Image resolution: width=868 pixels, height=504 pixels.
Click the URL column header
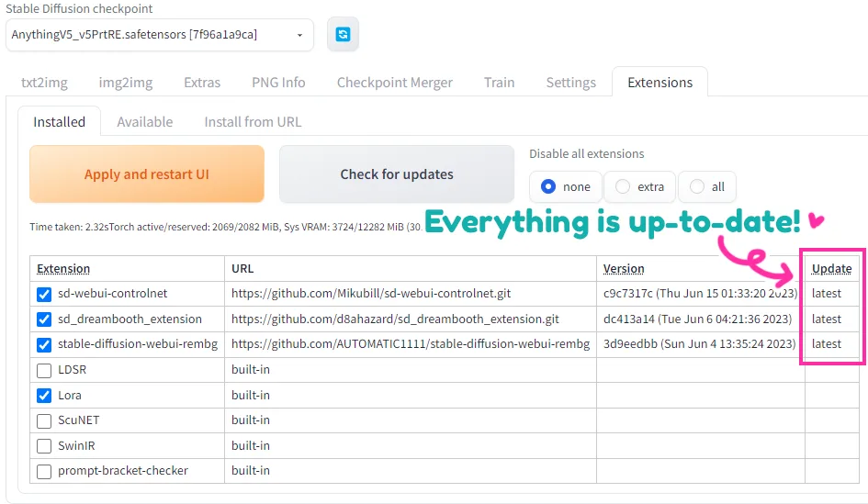(x=242, y=268)
